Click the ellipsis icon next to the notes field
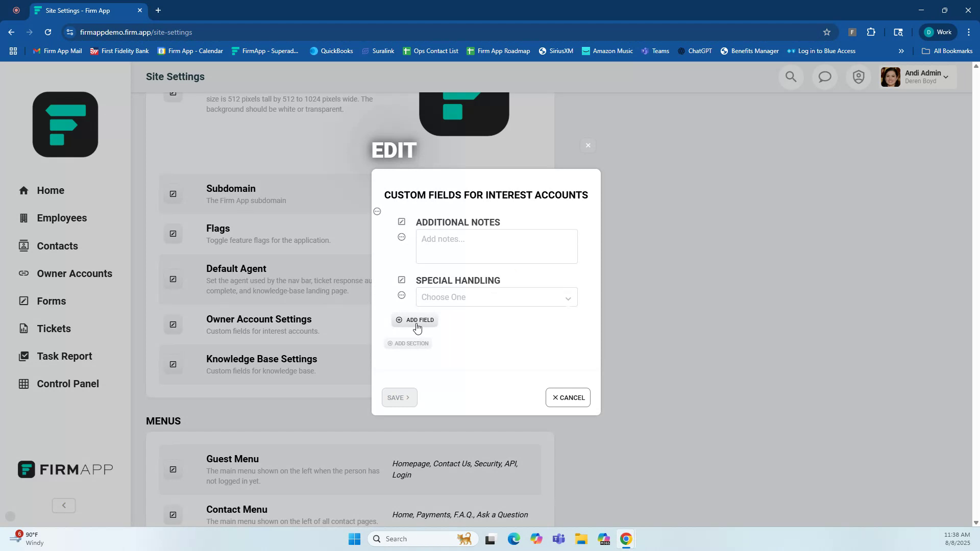The image size is (980, 551). point(402,237)
